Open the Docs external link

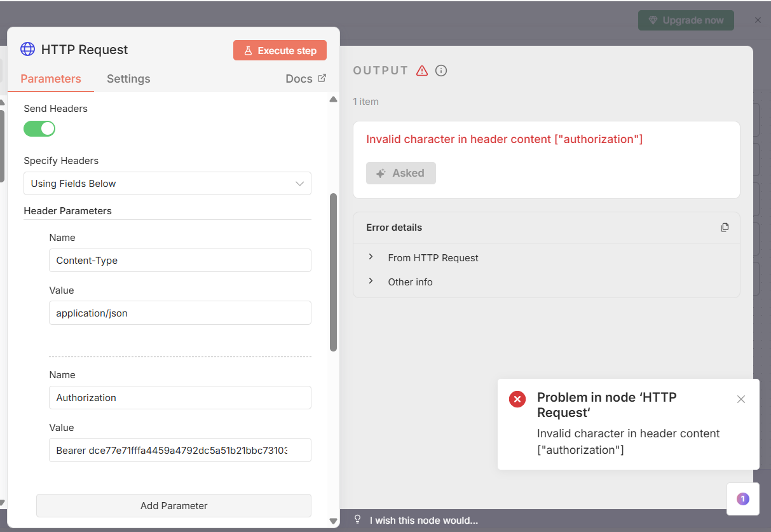pos(306,79)
